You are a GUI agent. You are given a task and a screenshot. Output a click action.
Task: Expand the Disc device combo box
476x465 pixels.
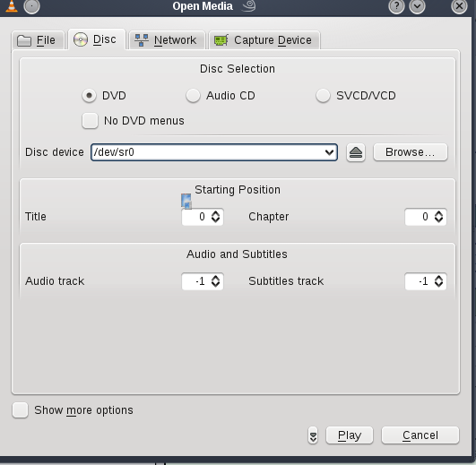tap(329, 152)
